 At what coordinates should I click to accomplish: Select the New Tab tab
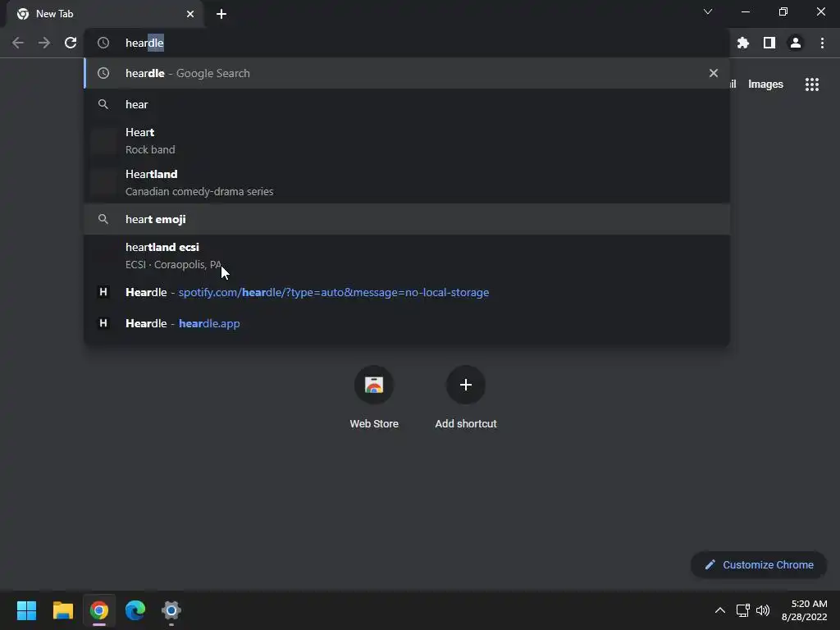(x=105, y=14)
